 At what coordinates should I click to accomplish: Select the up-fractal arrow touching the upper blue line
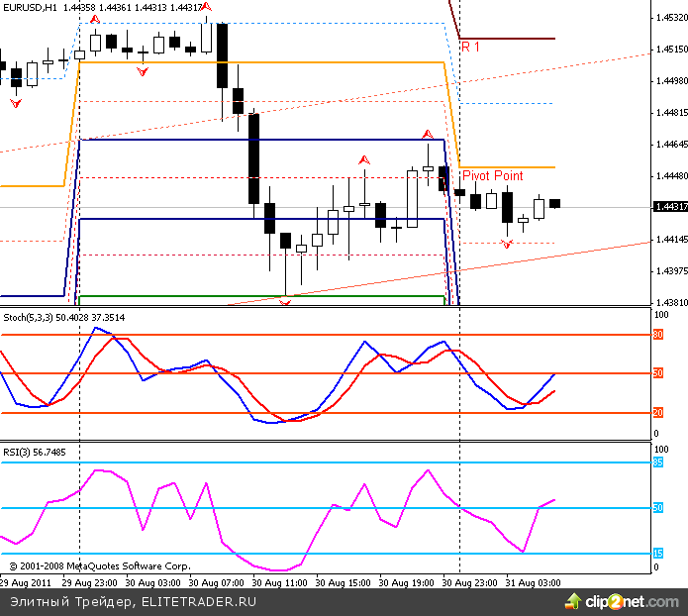coord(428,134)
